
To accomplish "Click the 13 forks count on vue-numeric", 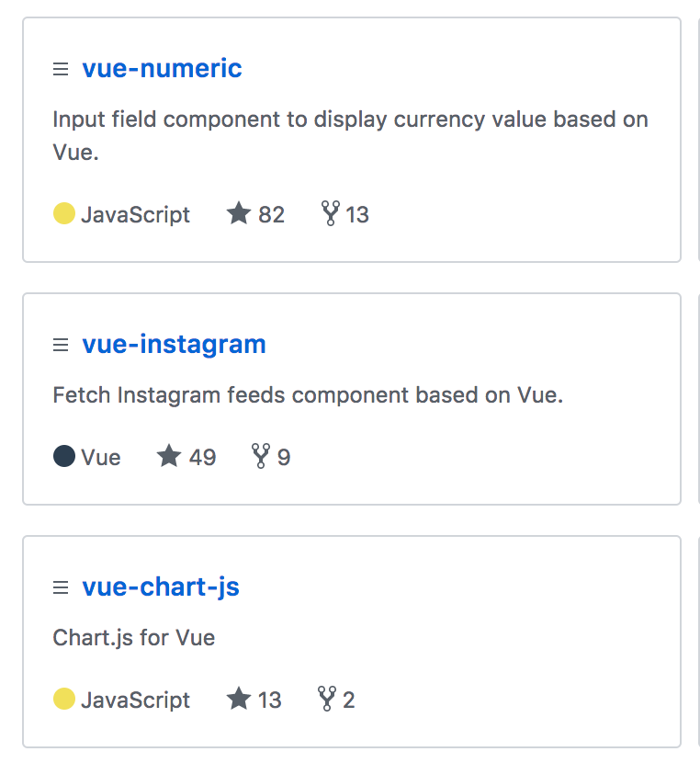I will 357,214.
